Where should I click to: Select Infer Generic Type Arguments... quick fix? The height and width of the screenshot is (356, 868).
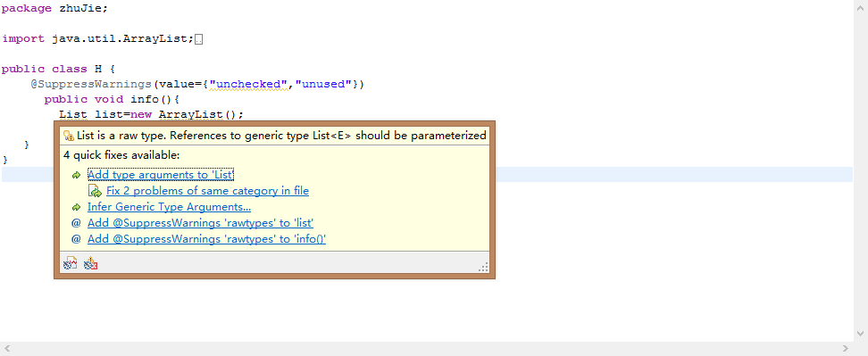(170, 207)
